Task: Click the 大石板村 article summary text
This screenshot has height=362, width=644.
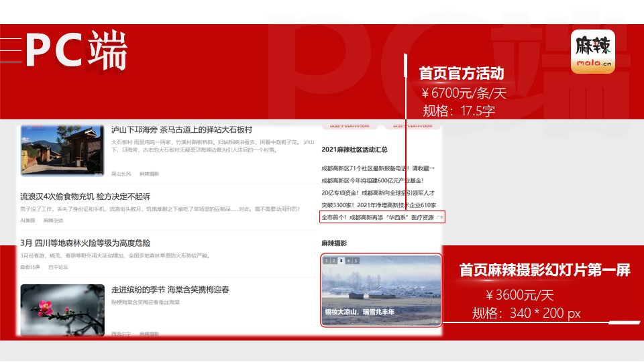Action: tap(213, 146)
